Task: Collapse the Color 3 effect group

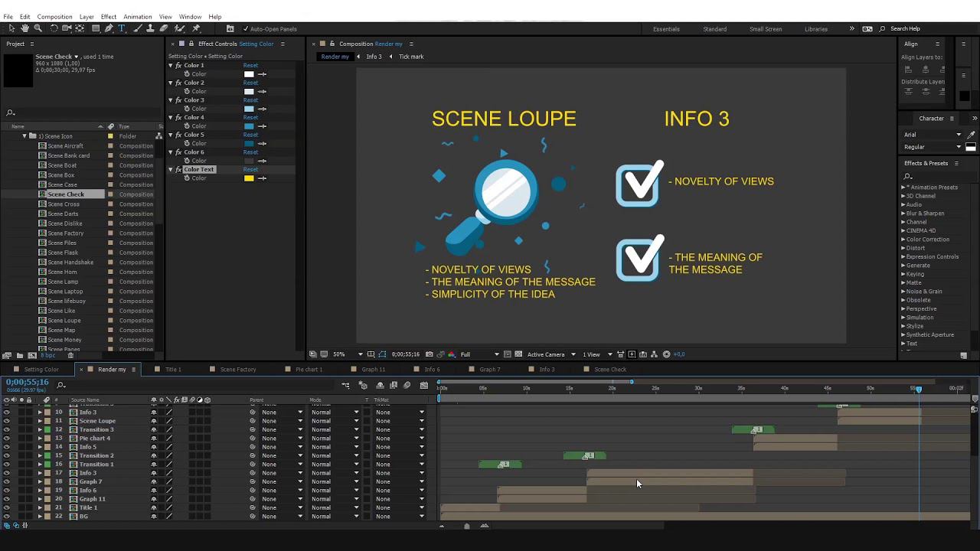Action: click(x=171, y=100)
